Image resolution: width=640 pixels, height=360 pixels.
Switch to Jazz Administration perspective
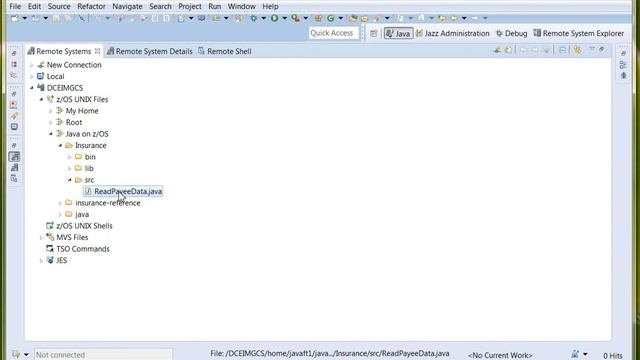coord(452,33)
